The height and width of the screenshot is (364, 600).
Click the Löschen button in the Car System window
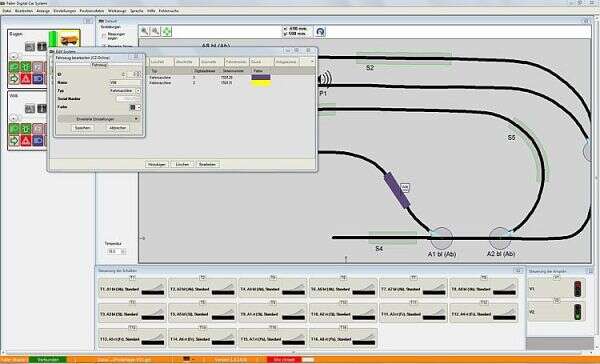182,164
